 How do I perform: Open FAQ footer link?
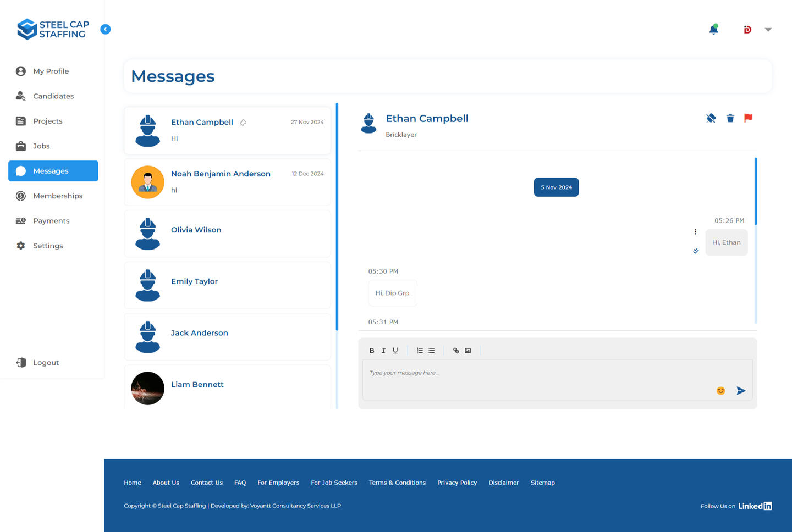240,483
